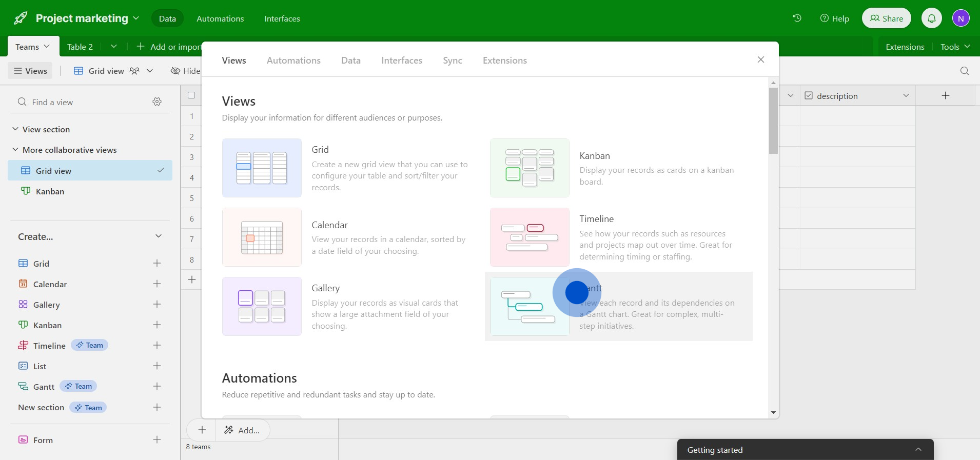Open description field dropdown arrow

click(x=906, y=95)
